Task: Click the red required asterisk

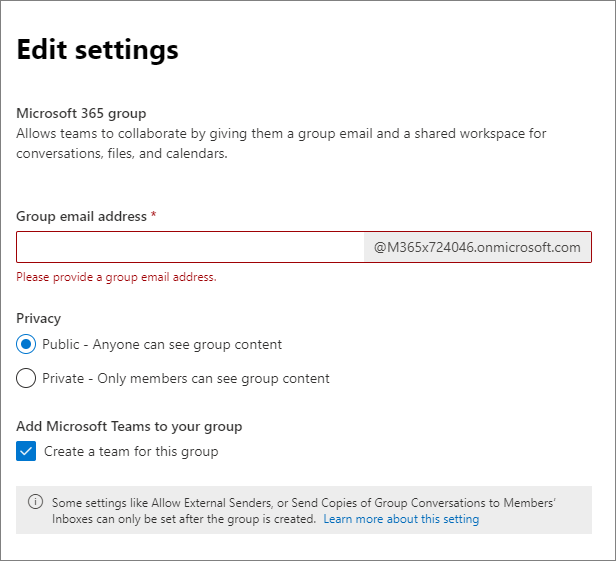Action: (154, 214)
